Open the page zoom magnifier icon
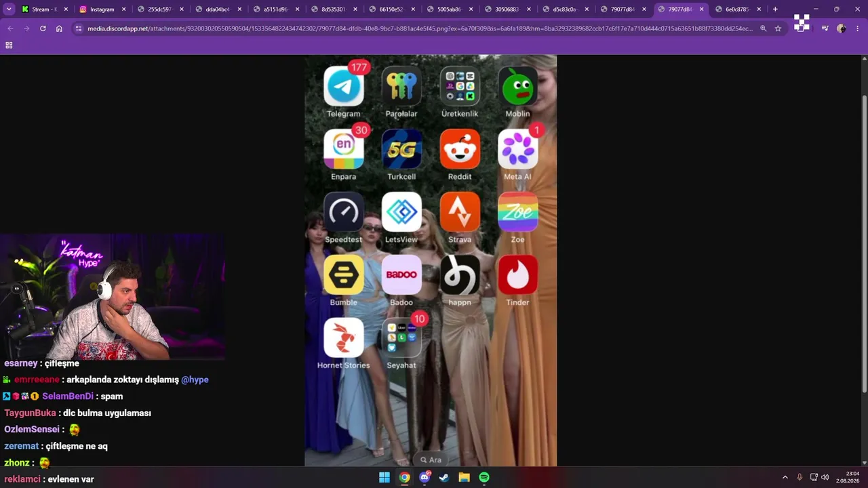The height and width of the screenshot is (488, 868). tap(764, 28)
